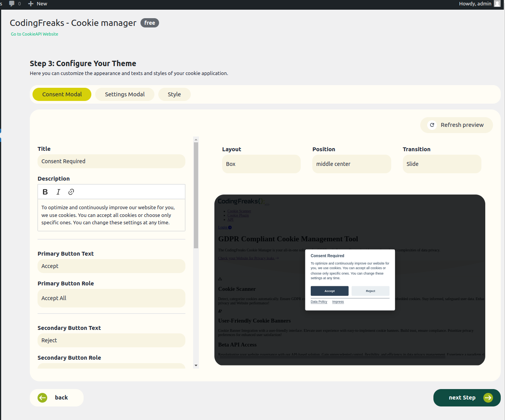Focus the Description text area
Image resolution: width=505 pixels, height=420 pixels.
click(x=111, y=215)
